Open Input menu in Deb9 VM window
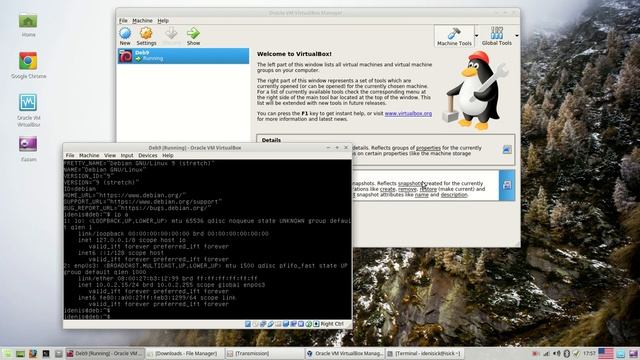The height and width of the screenshot is (360, 640). tap(127, 156)
